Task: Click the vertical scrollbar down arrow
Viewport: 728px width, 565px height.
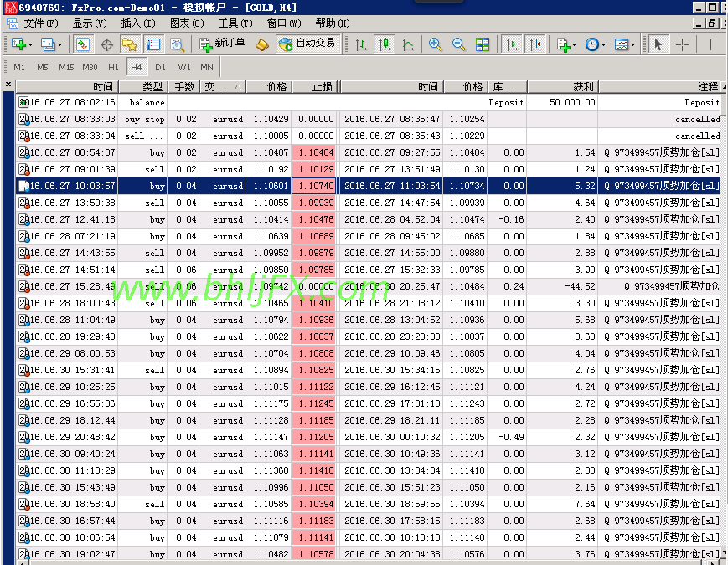Action: click(x=724, y=552)
